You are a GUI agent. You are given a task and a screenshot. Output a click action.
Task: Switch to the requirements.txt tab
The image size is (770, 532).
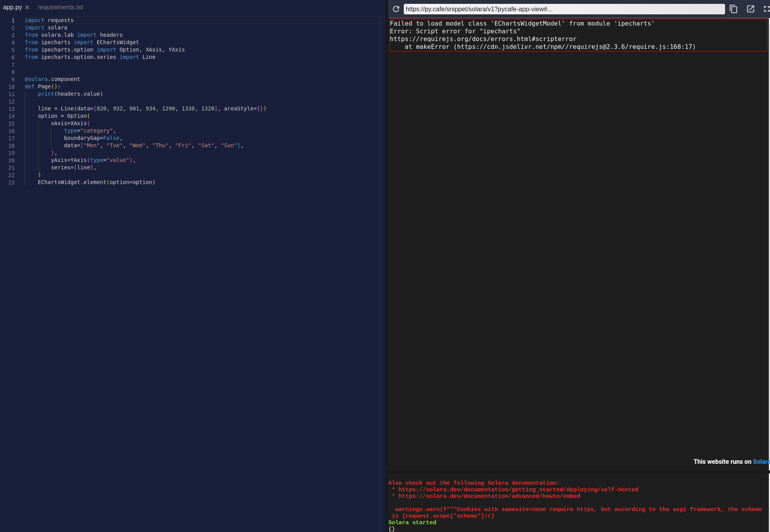pos(60,7)
